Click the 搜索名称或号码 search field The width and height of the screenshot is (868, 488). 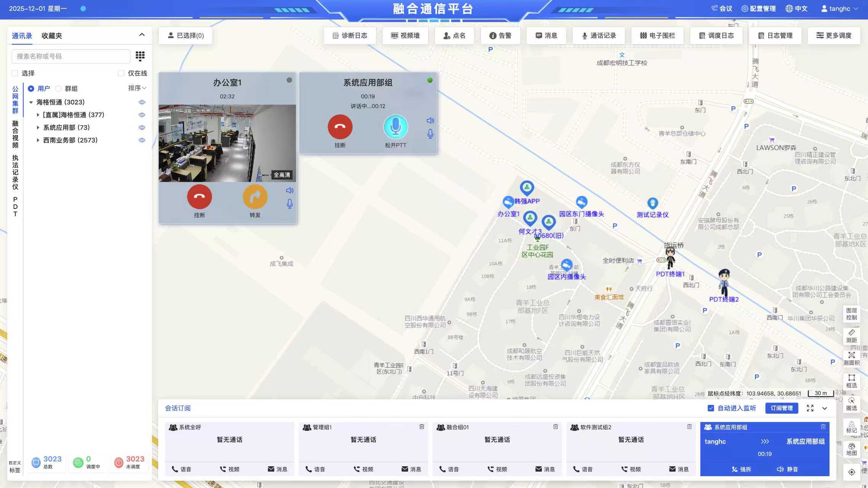point(71,56)
